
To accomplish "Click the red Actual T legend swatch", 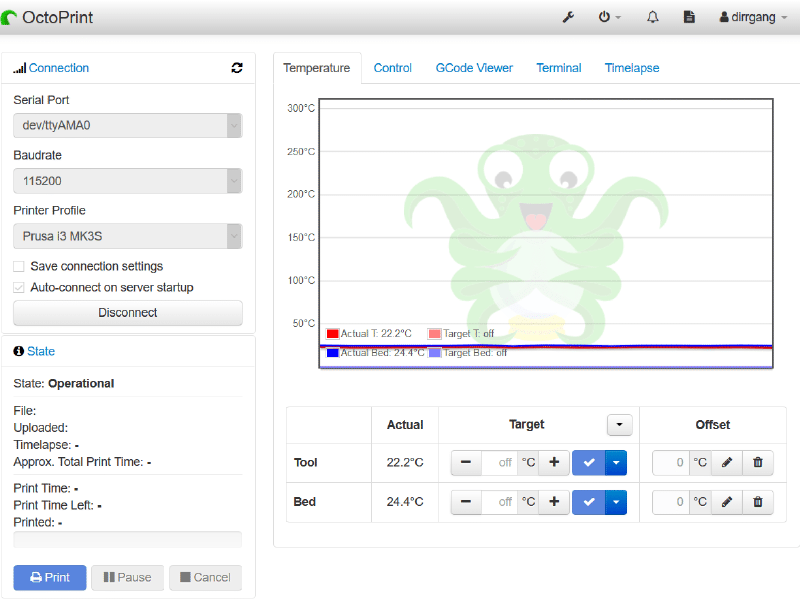I will point(333,334).
